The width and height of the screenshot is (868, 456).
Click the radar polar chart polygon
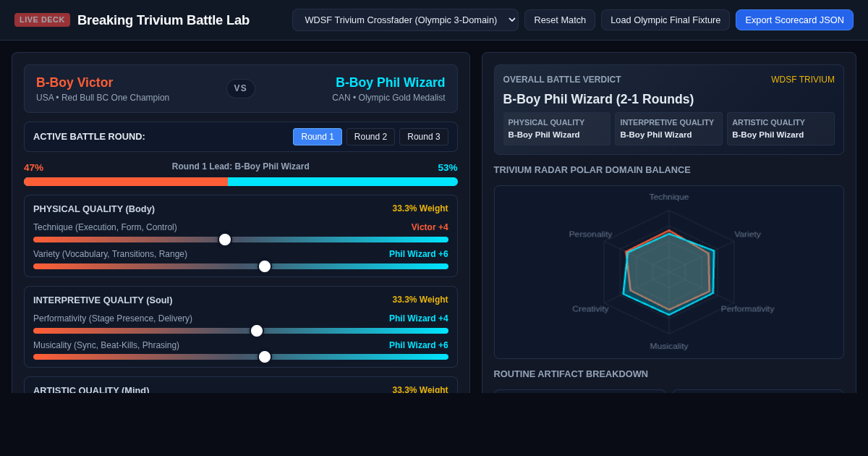point(669,272)
